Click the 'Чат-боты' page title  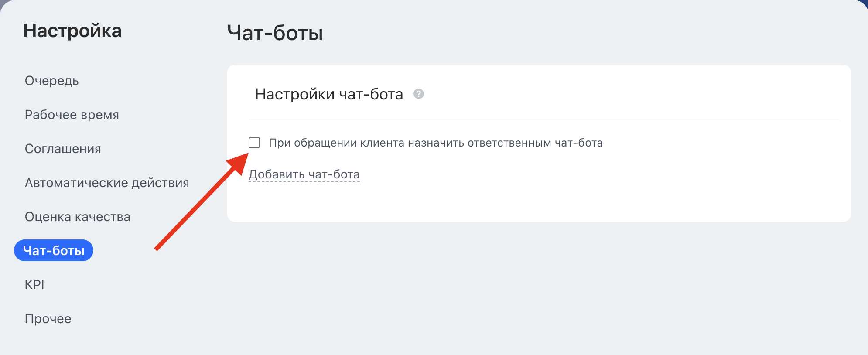(x=275, y=33)
